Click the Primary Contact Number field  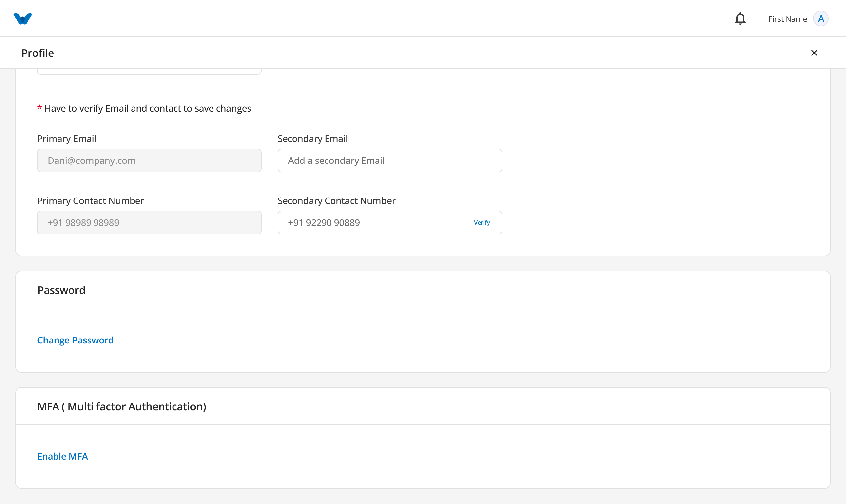click(149, 223)
